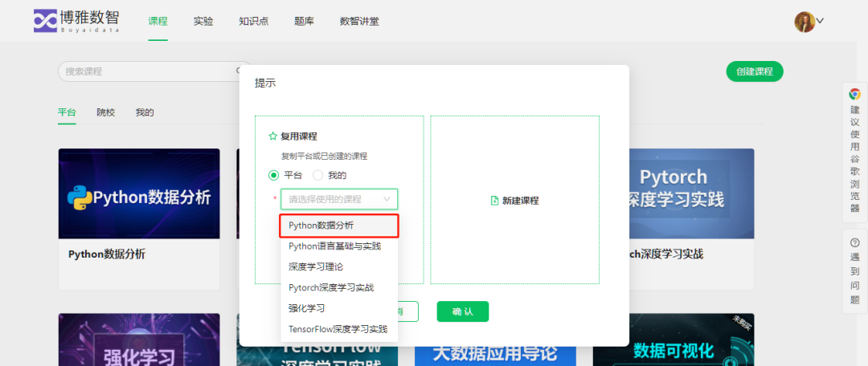Open the 知识点 navigation tab
The height and width of the screenshot is (366, 868).
(253, 22)
